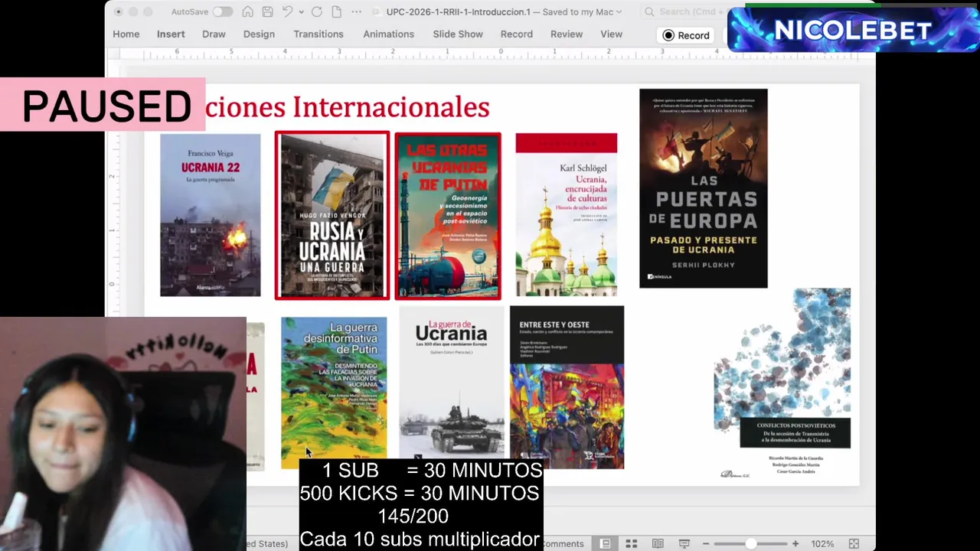This screenshot has height=551, width=980.
Task: Open the Record ribbon tab
Action: [517, 34]
